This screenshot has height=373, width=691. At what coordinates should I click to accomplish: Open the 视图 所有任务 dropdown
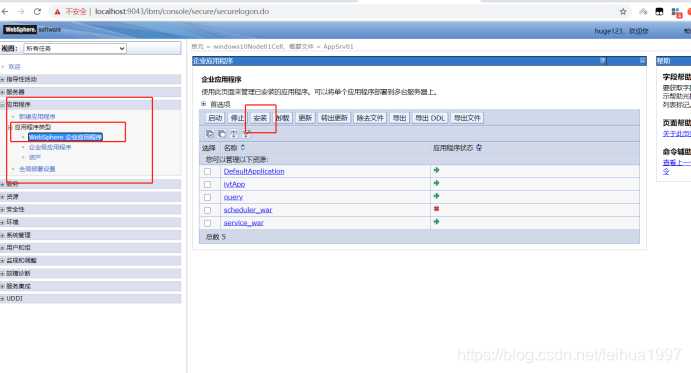click(75, 48)
